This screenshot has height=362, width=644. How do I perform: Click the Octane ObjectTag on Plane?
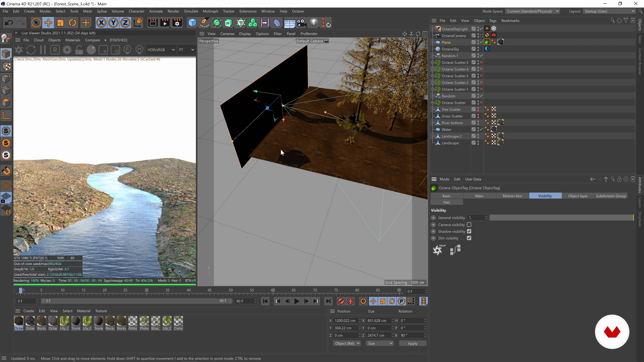tap(487, 42)
